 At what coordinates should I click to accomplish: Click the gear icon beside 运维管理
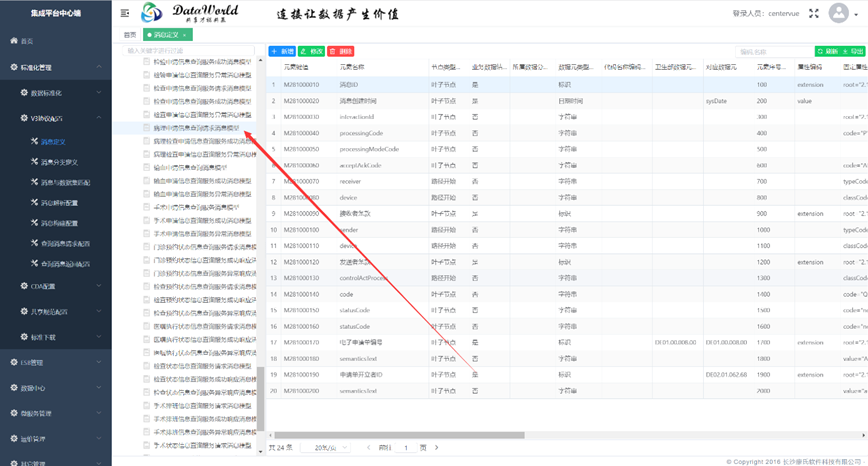pos(14,438)
